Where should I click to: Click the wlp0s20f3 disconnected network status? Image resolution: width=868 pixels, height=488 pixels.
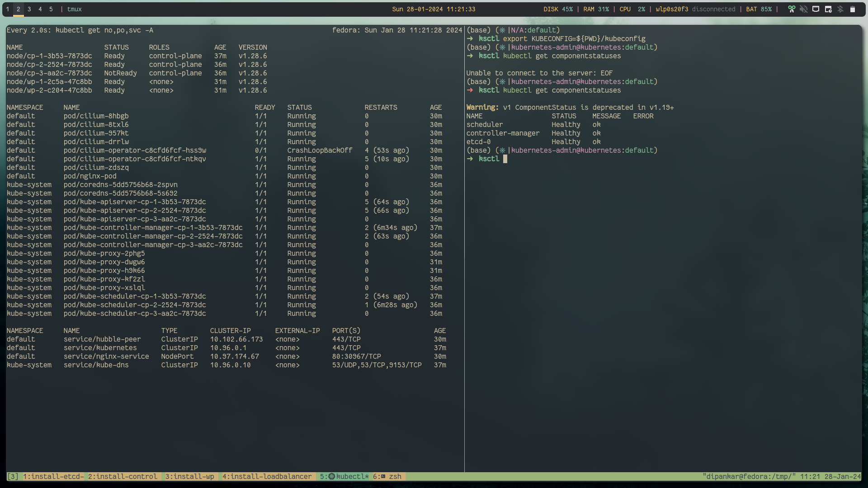tap(695, 9)
